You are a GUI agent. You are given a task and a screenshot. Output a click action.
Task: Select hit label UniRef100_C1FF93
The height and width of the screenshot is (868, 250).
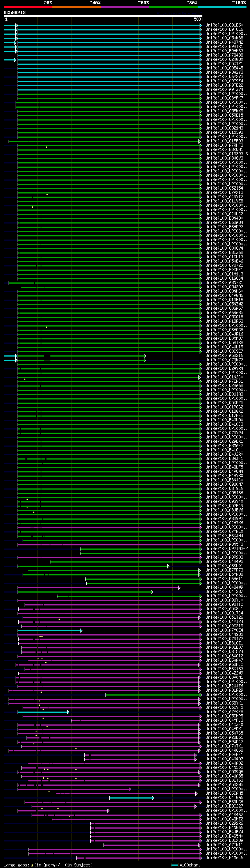224,141
